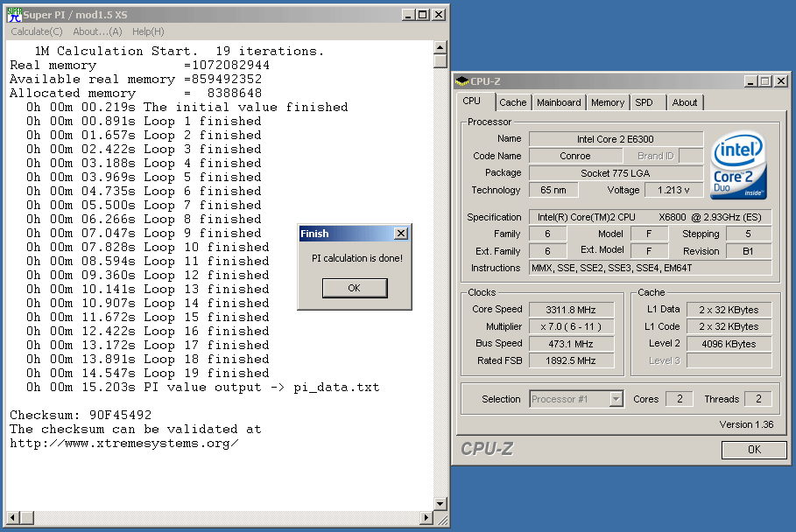The width and height of the screenshot is (796, 532).
Task: Close the Super PI window
Action: (x=439, y=15)
